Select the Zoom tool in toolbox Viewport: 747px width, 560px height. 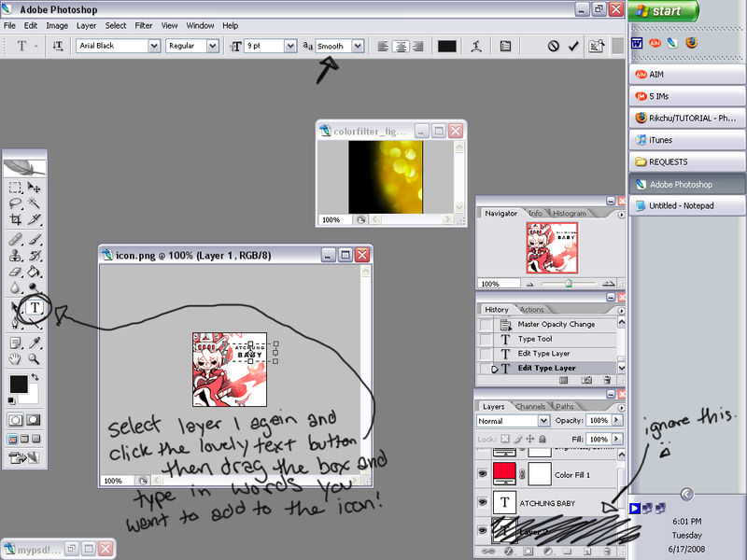coord(34,358)
